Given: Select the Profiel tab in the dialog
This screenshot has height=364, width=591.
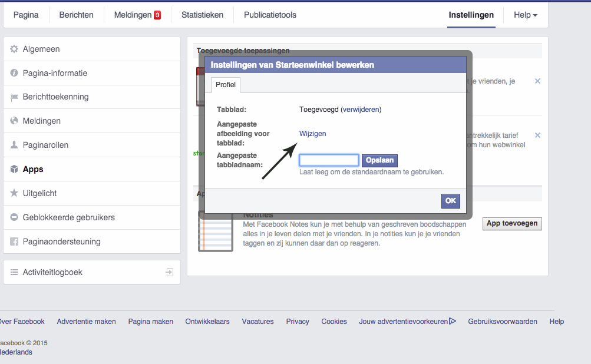Looking at the screenshot, I should pos(226,85).
